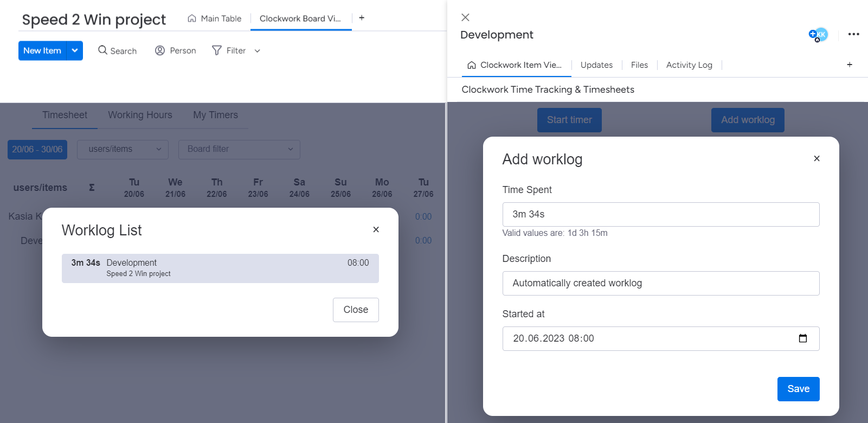Image resolution: width=868 pixels, height=423 pixels.
Task: Add a new board view with plus
Action: [362, 18]
